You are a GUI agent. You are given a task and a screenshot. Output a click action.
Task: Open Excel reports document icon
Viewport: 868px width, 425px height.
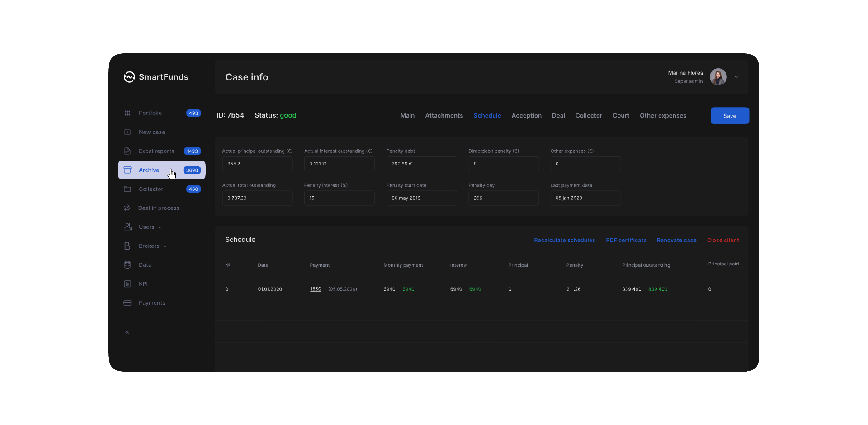127,151
